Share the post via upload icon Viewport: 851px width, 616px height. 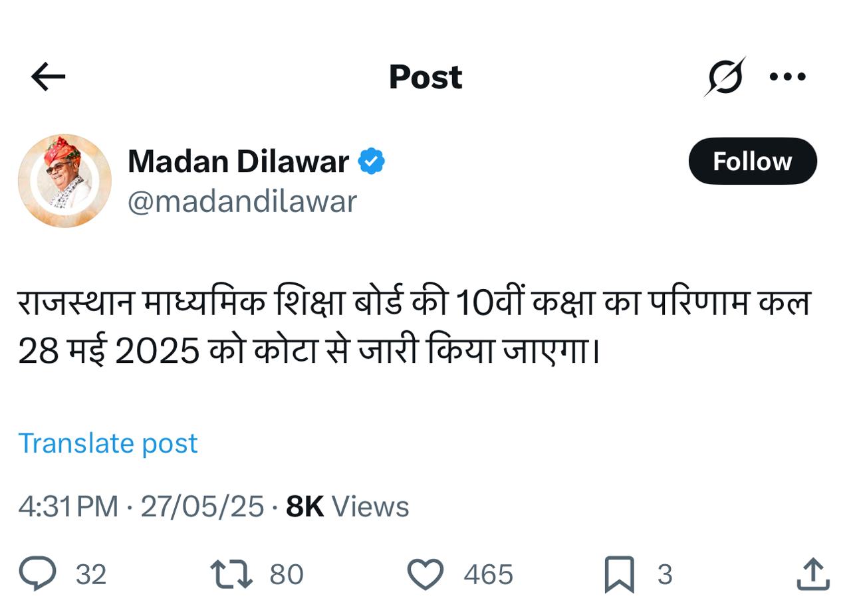(813, 574)
